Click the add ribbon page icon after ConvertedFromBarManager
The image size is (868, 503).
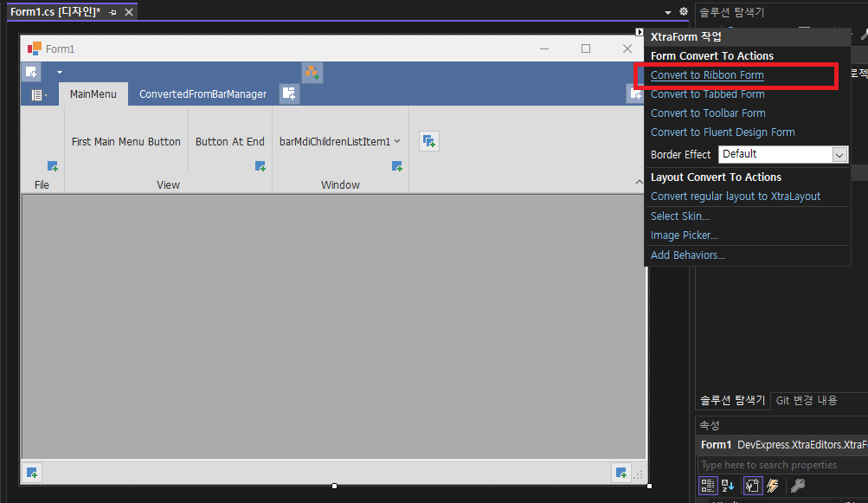[x=289, y=93]
